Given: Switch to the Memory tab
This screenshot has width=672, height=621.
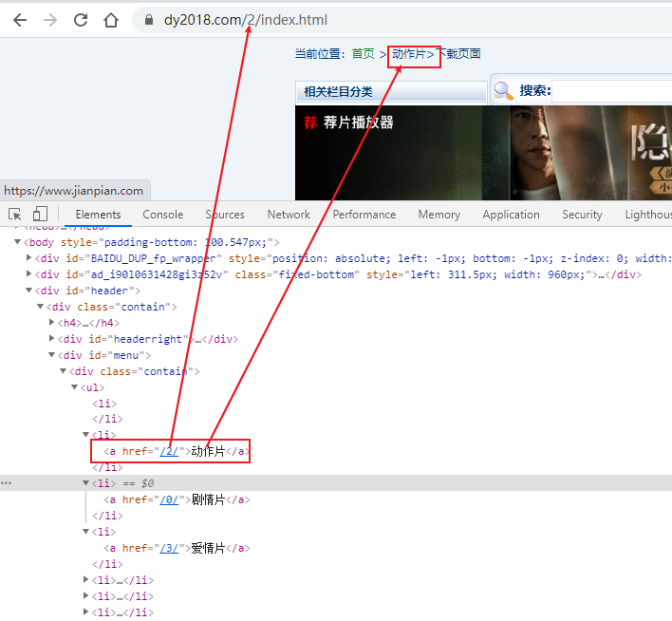Looking at the screenshot, I should tap(439, 215).
